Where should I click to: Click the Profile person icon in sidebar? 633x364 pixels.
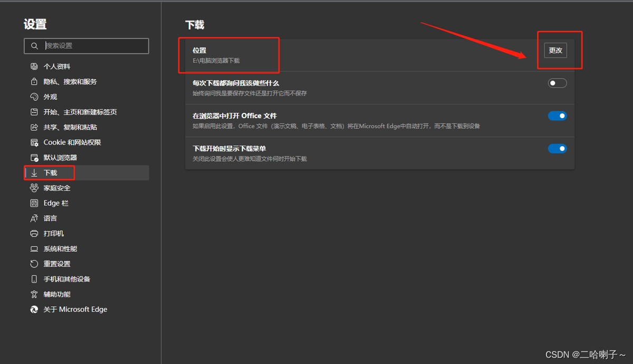click(34, 66)
